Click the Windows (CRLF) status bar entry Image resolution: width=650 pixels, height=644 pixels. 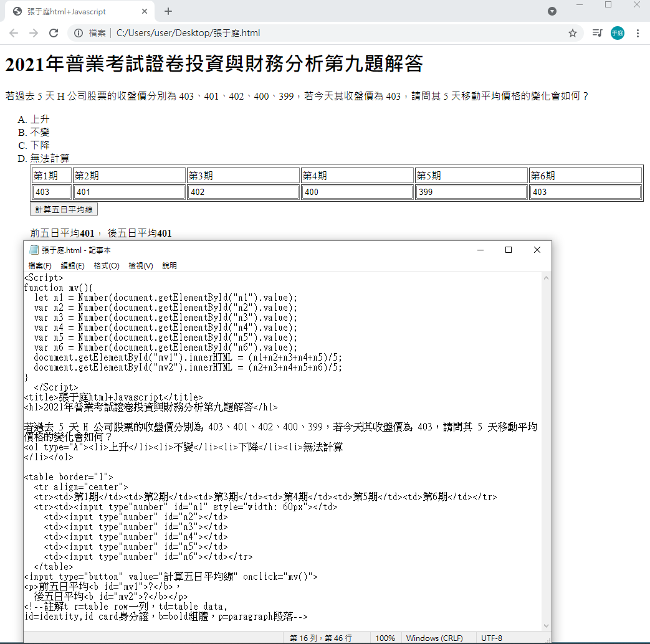pyautogui.click(x=434, y=638)
